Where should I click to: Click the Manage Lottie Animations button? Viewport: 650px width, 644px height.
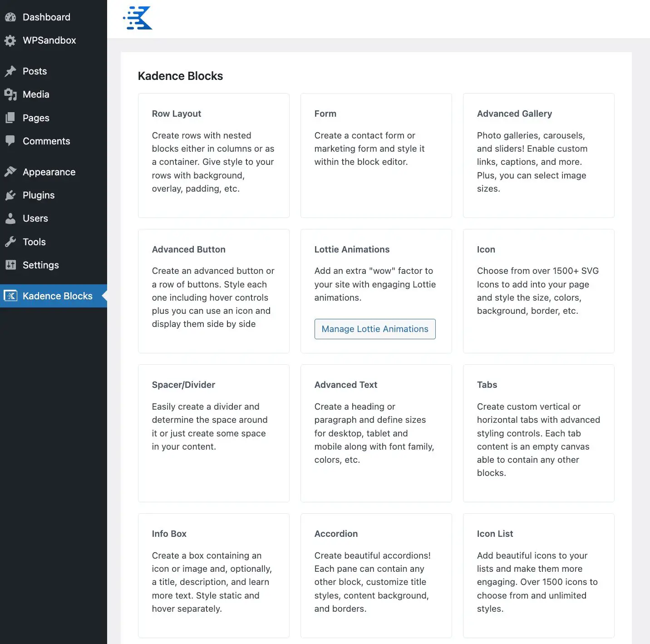pyautogui.click(x=375, y=329)
